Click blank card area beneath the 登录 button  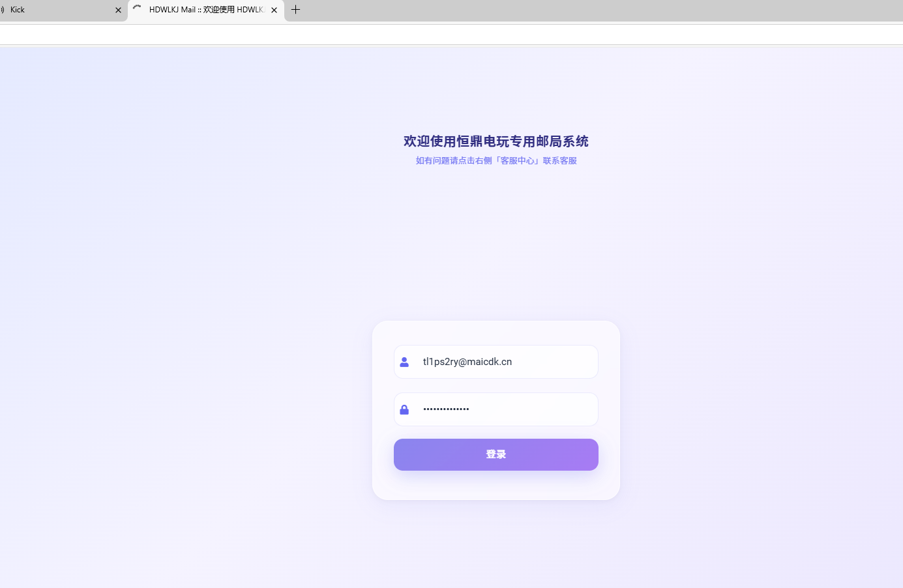496,486
